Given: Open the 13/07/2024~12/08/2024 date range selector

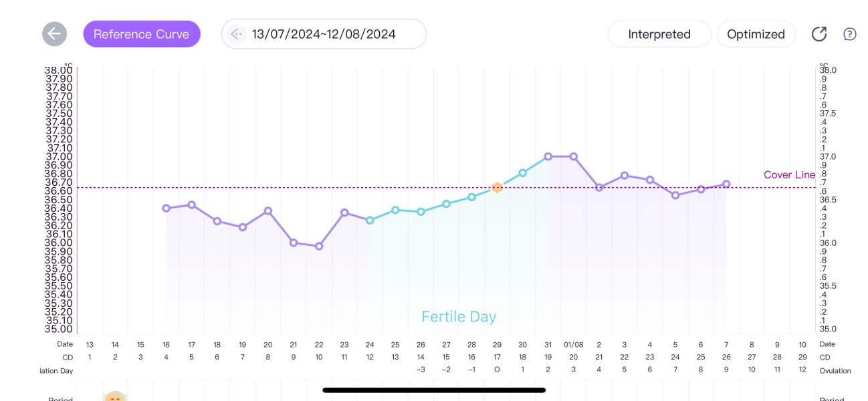Looking at the screenshot, I should point(323,33).
